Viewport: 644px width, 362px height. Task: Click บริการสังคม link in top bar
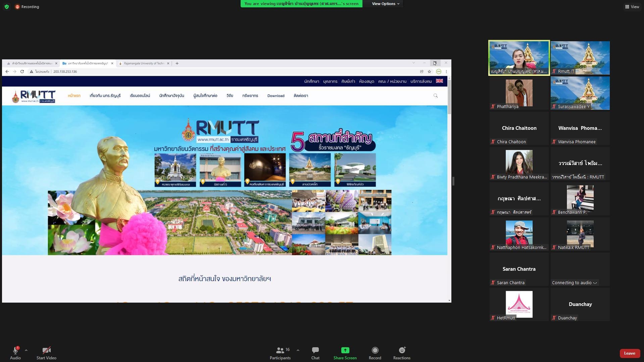click(x=421, y=81)
